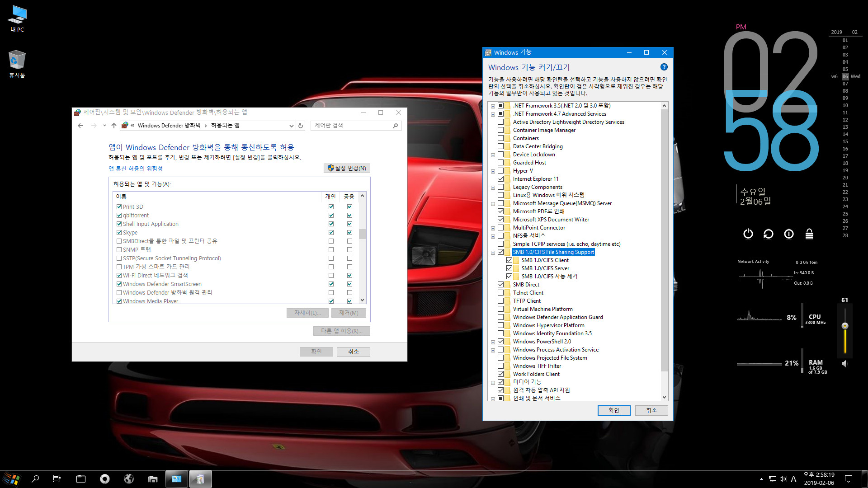Click the Windows Start button
Screen dimensions: 868x488
[12, 479]
